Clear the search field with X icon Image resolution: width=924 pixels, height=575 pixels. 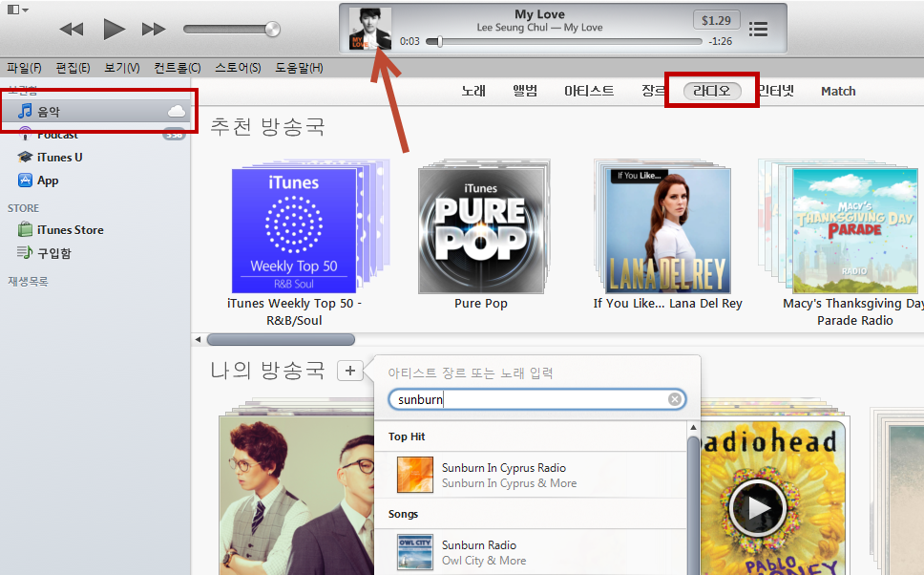coord(675,399)
